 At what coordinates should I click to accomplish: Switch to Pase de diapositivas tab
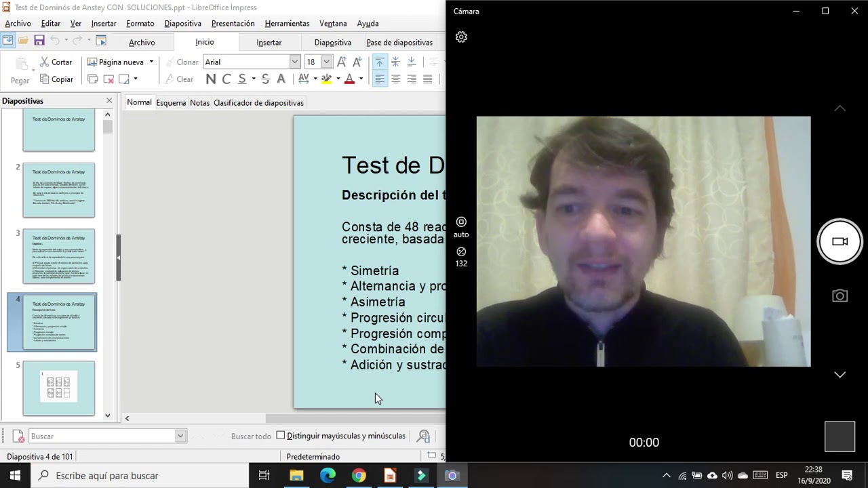click(399, 42)
